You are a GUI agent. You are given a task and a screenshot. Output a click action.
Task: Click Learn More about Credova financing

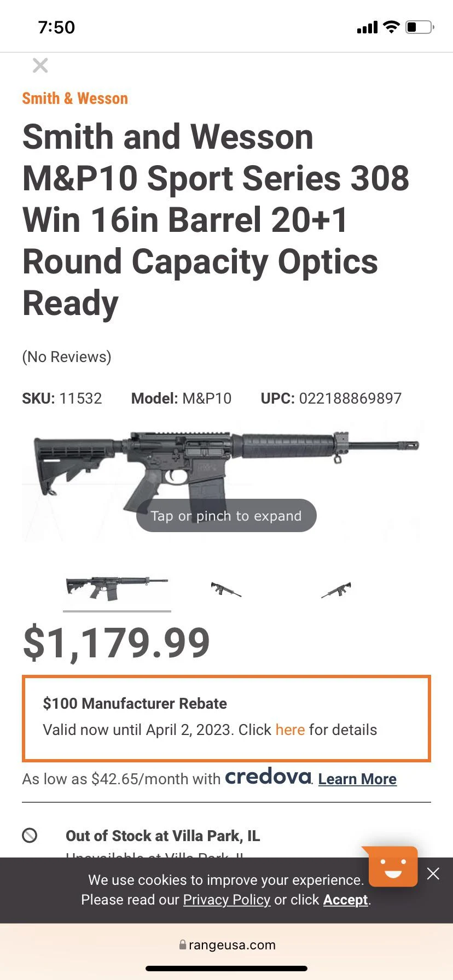click(357, 779)
